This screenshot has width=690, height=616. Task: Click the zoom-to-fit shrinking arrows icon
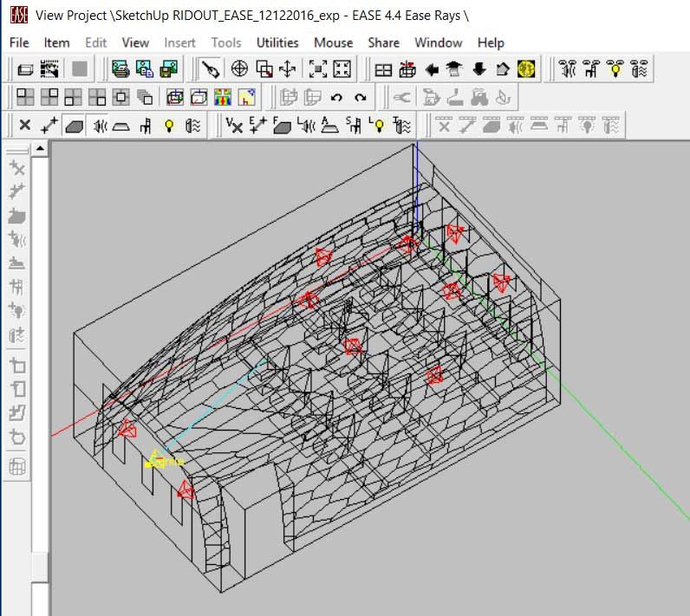pos(318,69)
